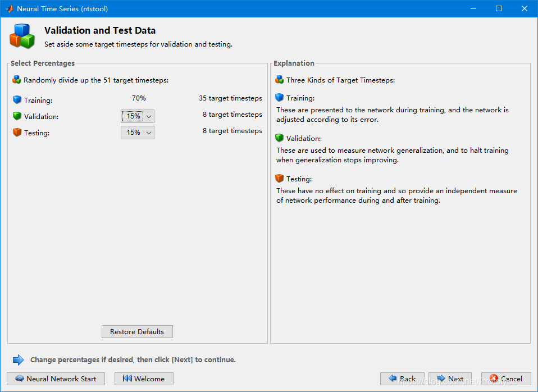The width and height of the screenshot is (538, 392).
Task: Click the 'These are used to measure' description
Action: (393, 155)
